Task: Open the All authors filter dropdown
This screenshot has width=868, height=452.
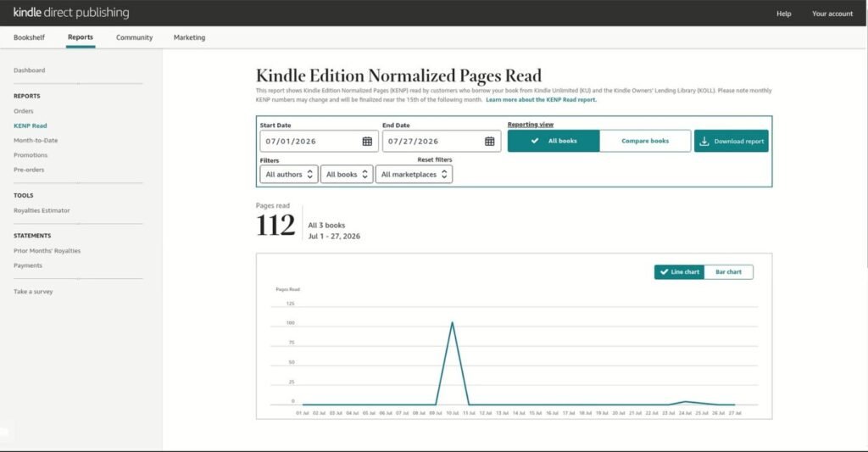Action: [x=289, y=174]
